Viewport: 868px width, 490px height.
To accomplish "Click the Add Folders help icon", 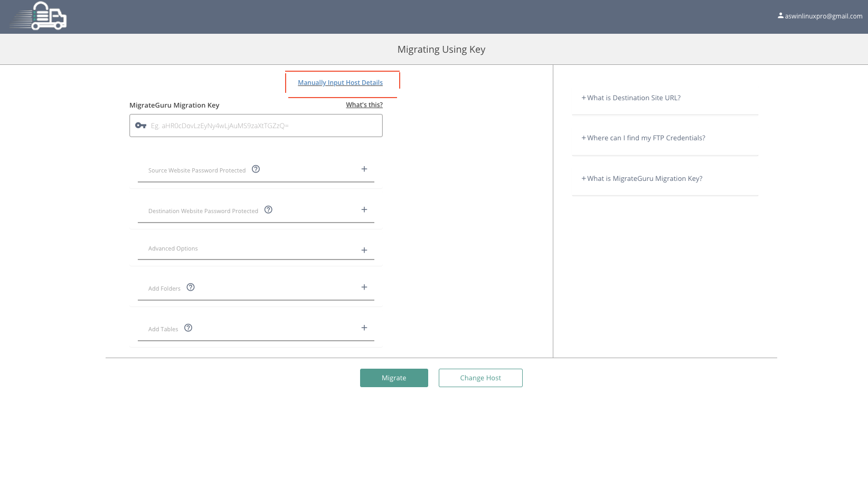I will click(191, 287).
